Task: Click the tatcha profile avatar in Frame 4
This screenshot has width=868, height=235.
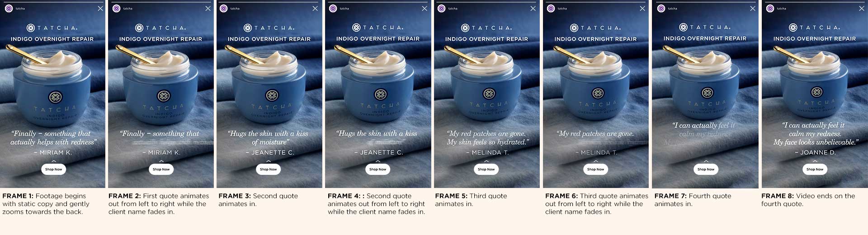Action: pos(333,8)
